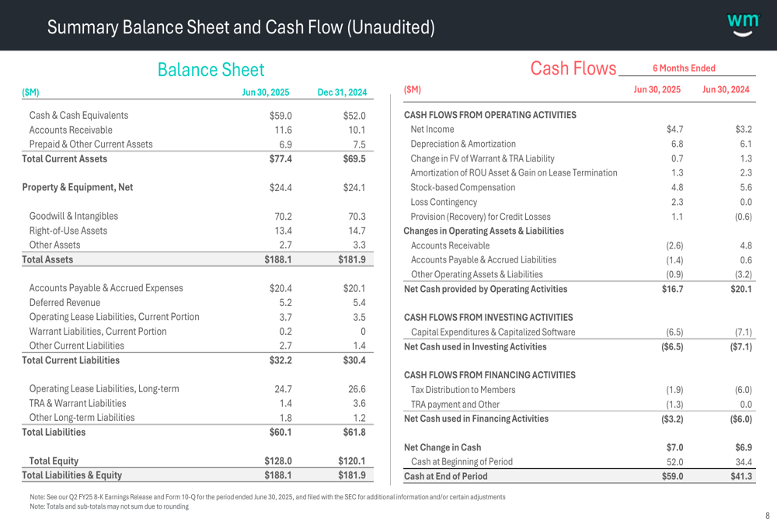This screenshot has height=532, width=777.
Task: Select the Deferred Revenue row label
Action: [67, 302]
